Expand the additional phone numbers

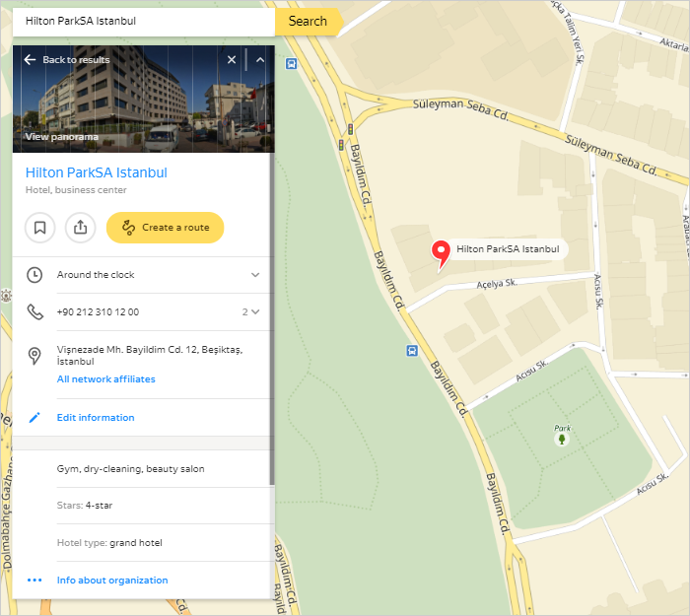[250, 312]
